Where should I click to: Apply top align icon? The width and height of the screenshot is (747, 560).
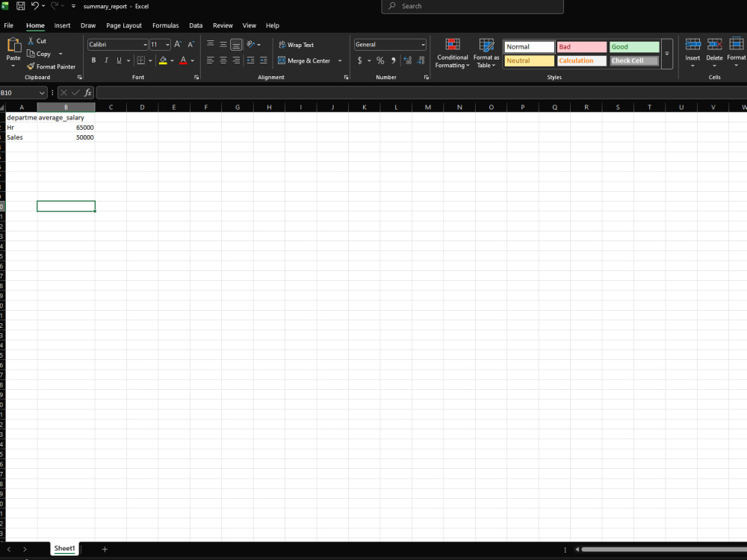[x=210, y=44]
